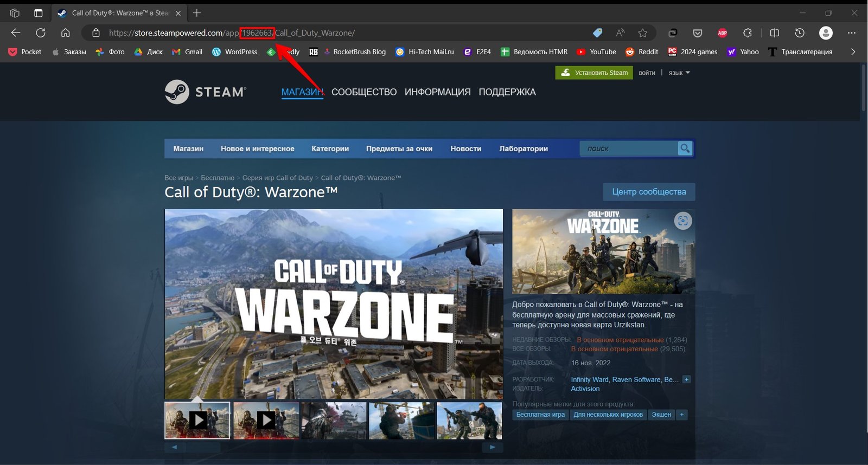Toggle split screen view icon
This screenshot has width=868, height=465.
point(775,33)
